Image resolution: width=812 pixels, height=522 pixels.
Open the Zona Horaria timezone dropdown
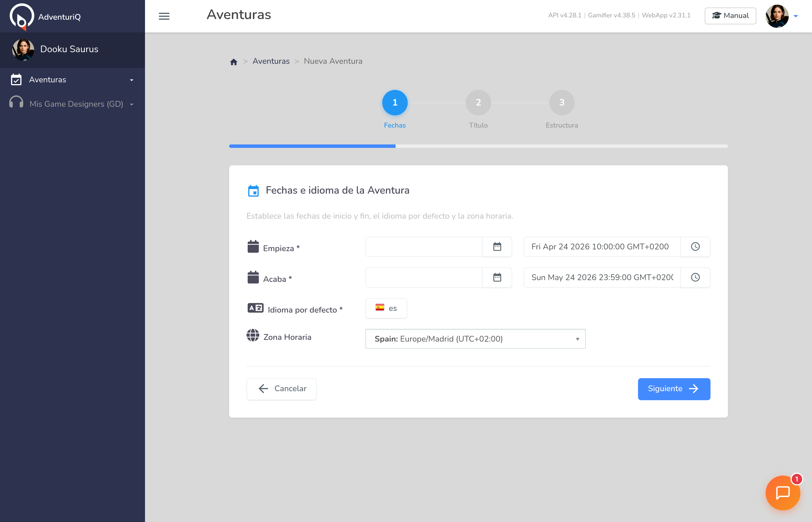[475, 339]
